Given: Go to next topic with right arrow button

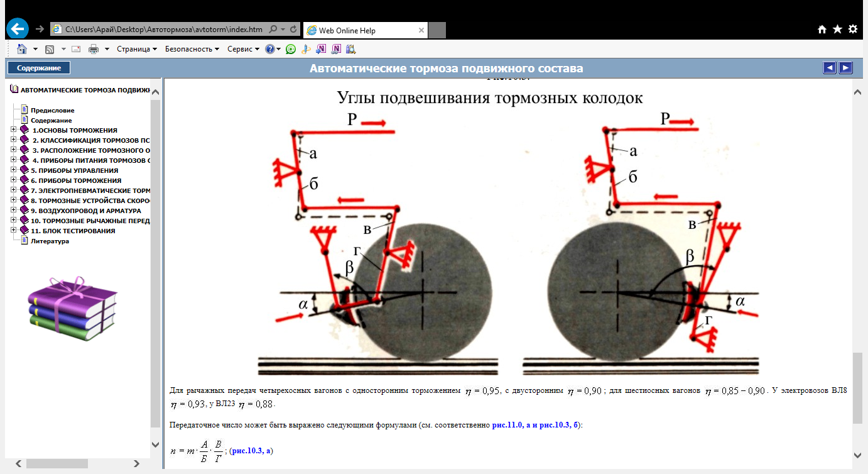Looking at the screenshot, I should (x=846, y=68).
